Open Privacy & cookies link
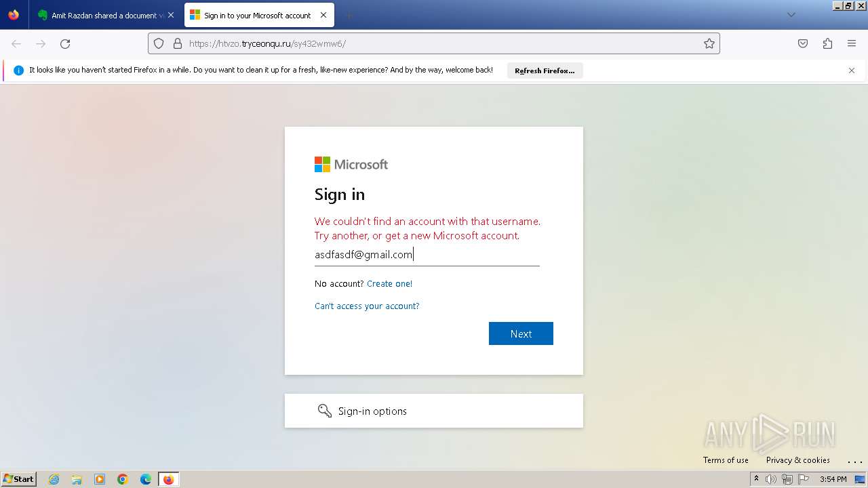Viewport: 868px width, 488px height. click(798, 460)
